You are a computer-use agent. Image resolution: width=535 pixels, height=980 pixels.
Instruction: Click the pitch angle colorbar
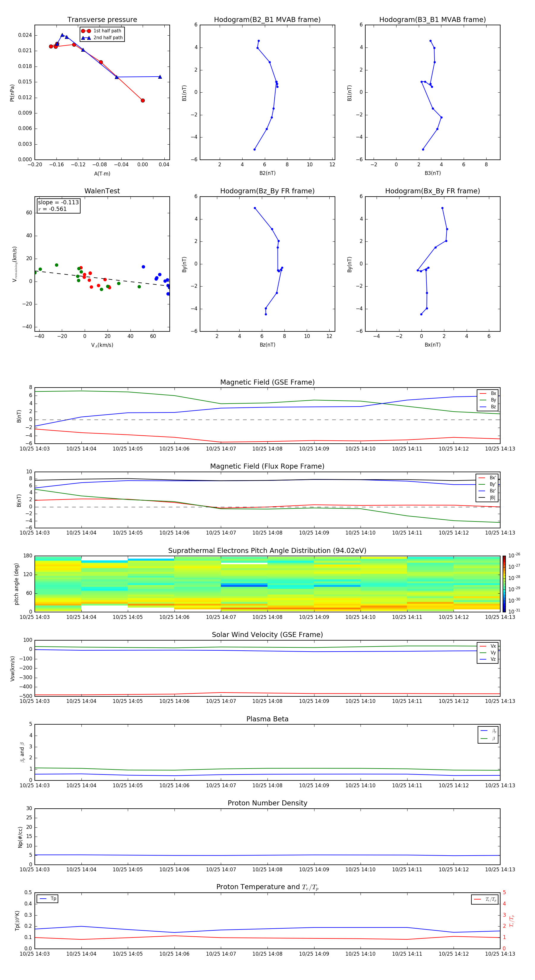(504, 584)
